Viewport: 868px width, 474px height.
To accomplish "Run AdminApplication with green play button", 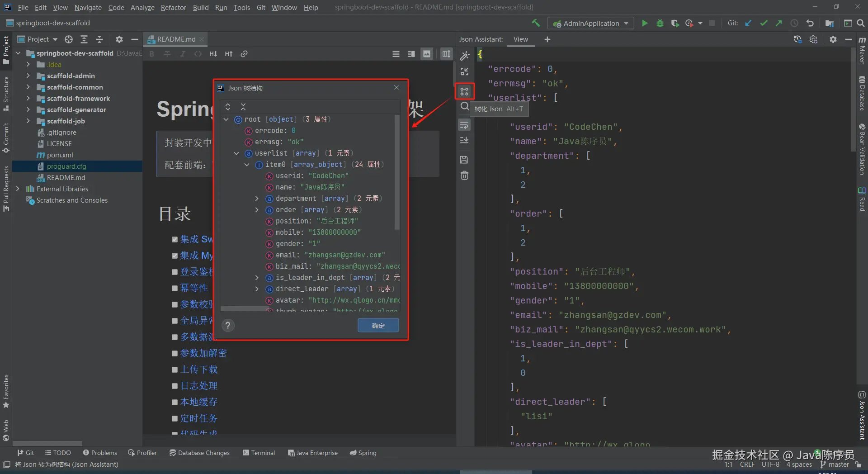I will click(x=645, y=23).
